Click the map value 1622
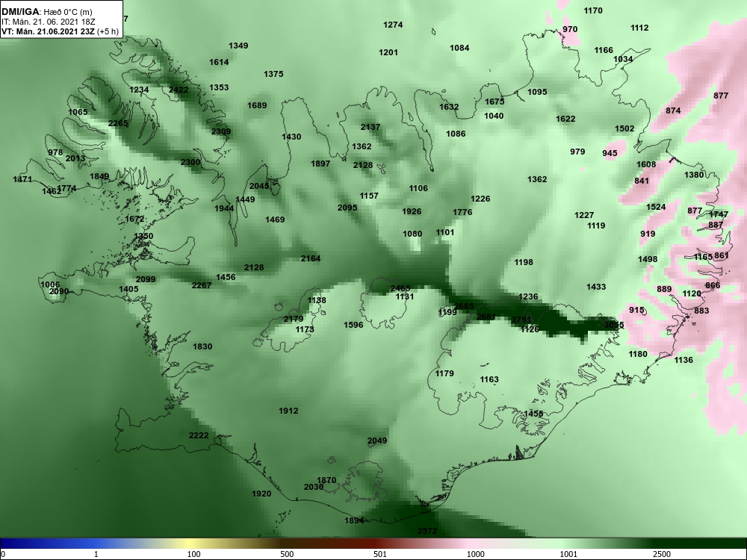The width and height of the screenshot is (747, 560). point(565,119)
